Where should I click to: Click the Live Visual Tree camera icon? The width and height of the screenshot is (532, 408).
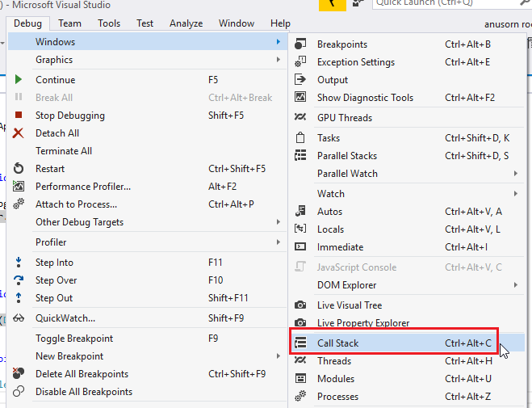(300, 305)
